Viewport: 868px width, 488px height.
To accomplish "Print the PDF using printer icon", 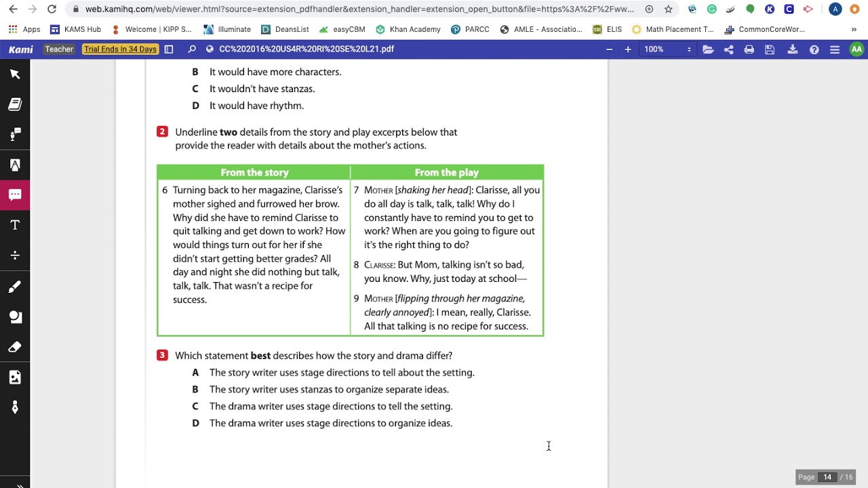I will 749,49.
